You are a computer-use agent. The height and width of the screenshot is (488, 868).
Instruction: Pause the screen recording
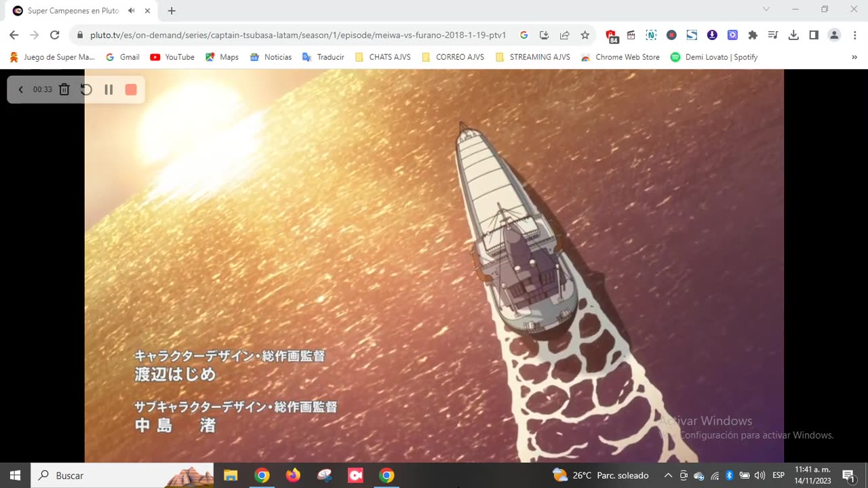[108, 89]
